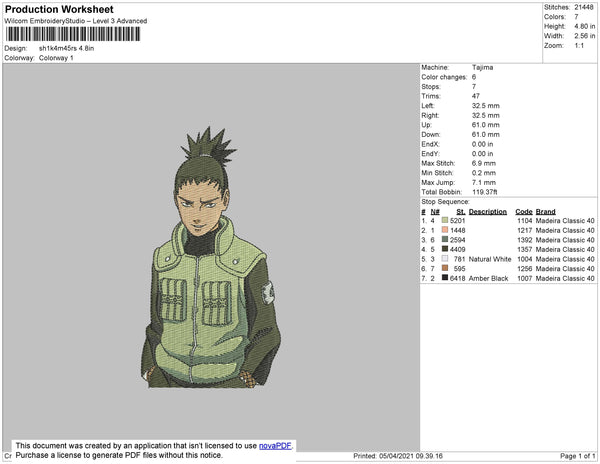Click the 'St.' column header

(461, 212)
